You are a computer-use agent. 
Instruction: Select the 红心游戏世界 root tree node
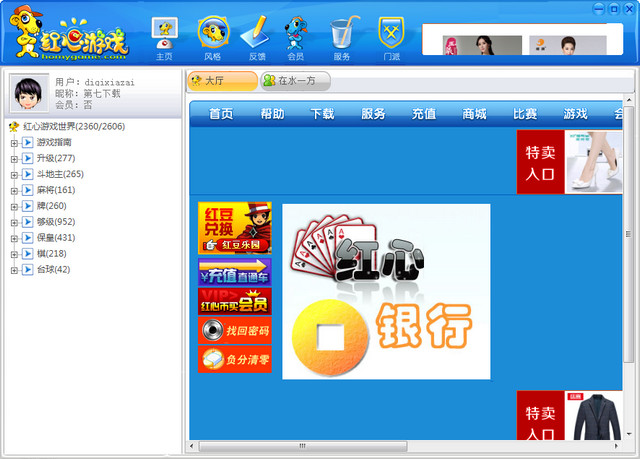click(74, 126)
